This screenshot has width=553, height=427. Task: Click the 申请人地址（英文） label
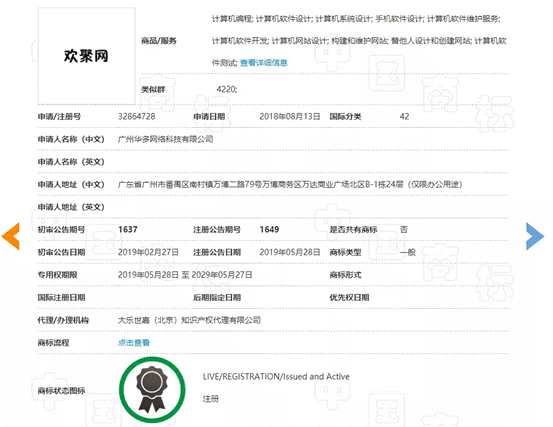(71, 207)
